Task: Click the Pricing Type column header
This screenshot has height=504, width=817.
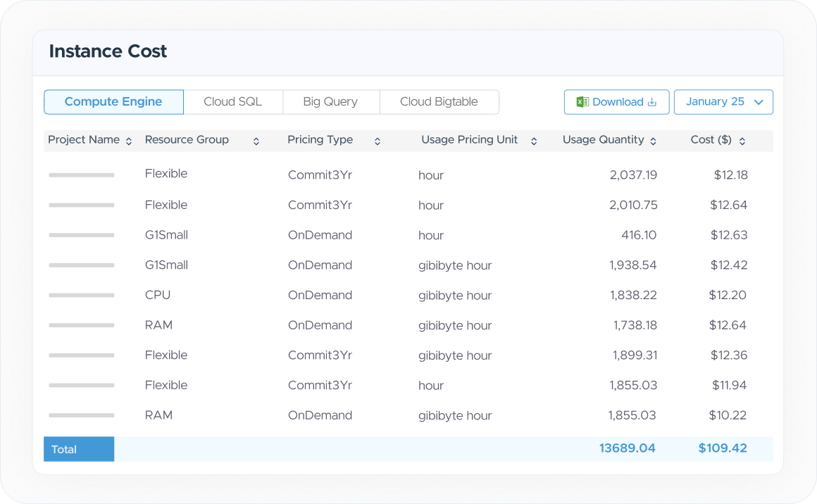Action: click(320, 139)
